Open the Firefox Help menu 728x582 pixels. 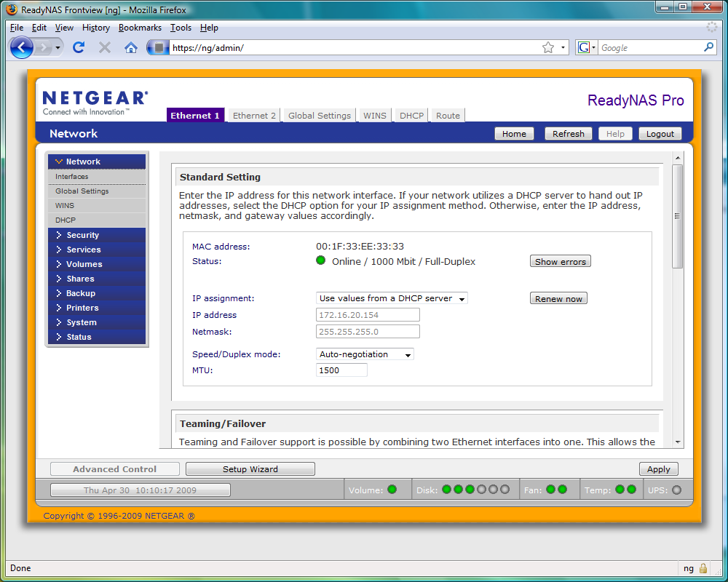click(209, 28)
